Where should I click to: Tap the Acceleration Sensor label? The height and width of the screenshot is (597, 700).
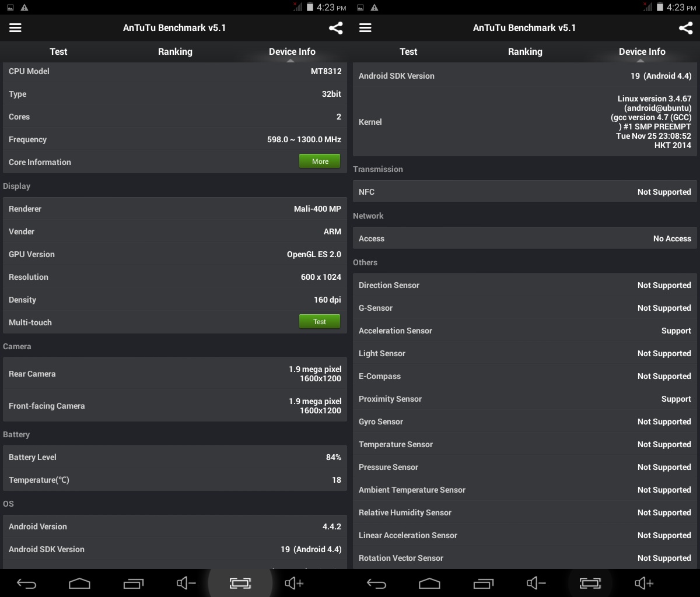pos(395,331)
